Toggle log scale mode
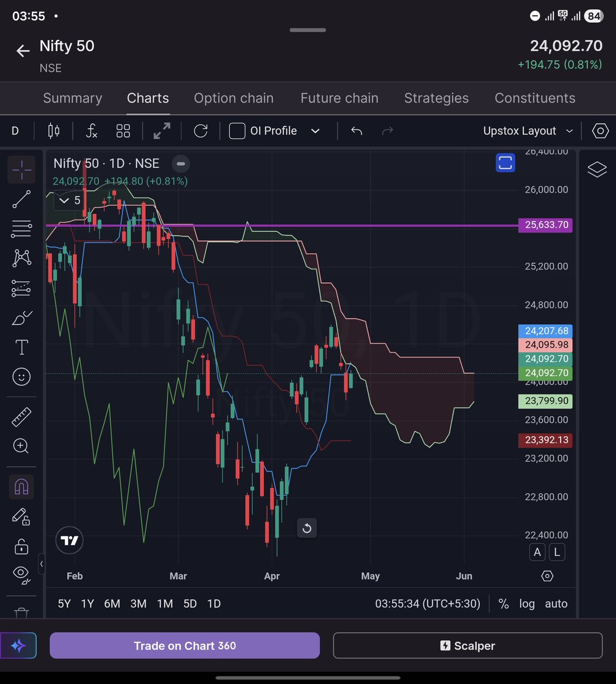 (x=527, y=604)
